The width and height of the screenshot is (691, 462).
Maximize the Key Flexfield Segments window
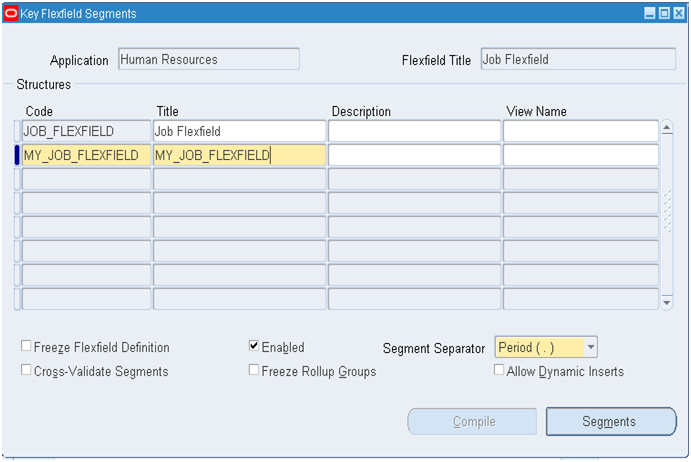(664, 14)
